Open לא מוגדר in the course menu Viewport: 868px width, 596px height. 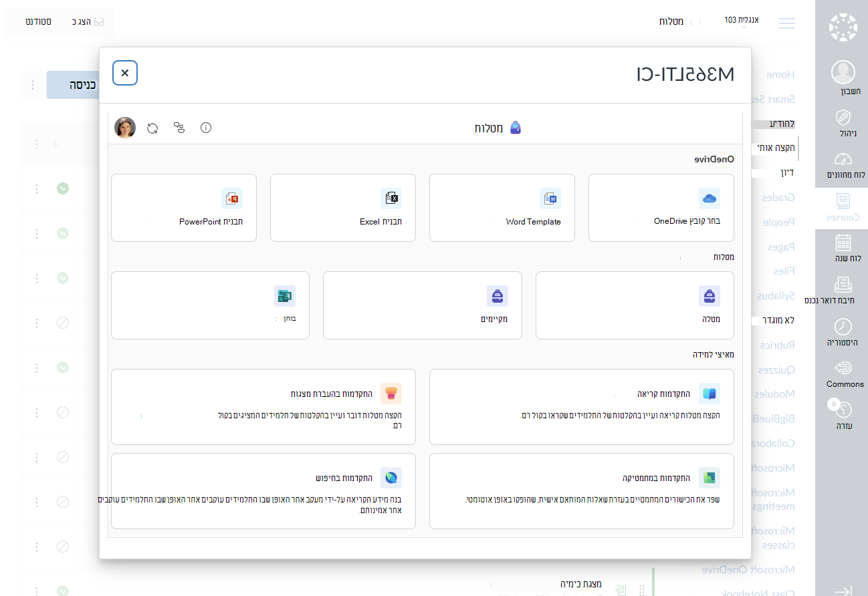[779, 321]
